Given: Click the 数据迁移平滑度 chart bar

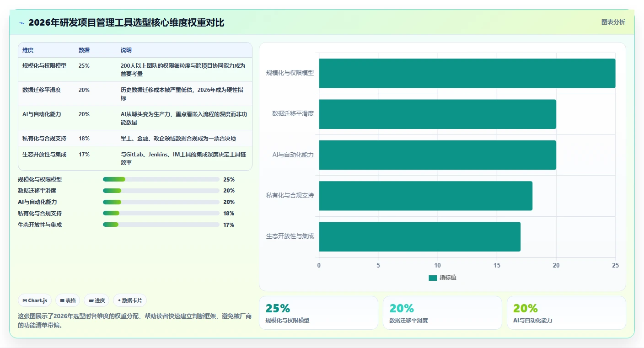Looking at the screenshot, I should (437, 114).
